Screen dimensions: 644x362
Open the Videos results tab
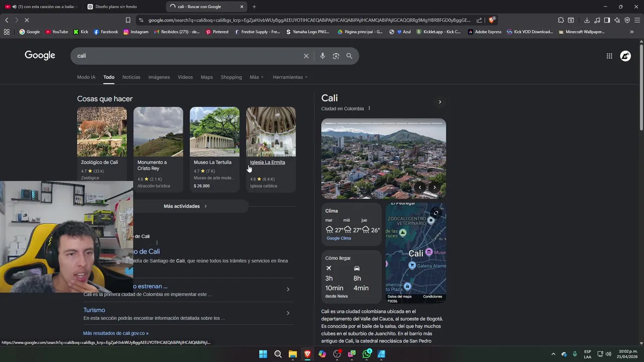pyautogui.click(x=185, y=77)
